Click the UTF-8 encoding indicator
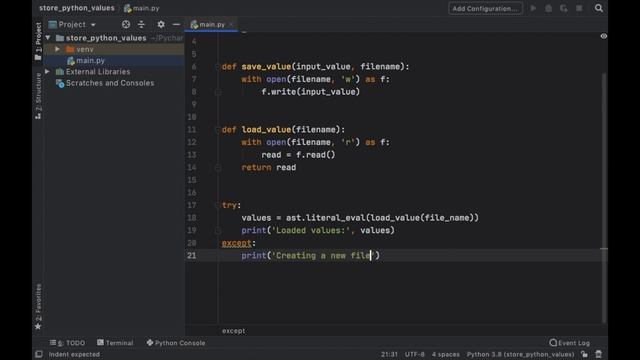The height and width of the screenshot is (360, 640). (415, 354)
